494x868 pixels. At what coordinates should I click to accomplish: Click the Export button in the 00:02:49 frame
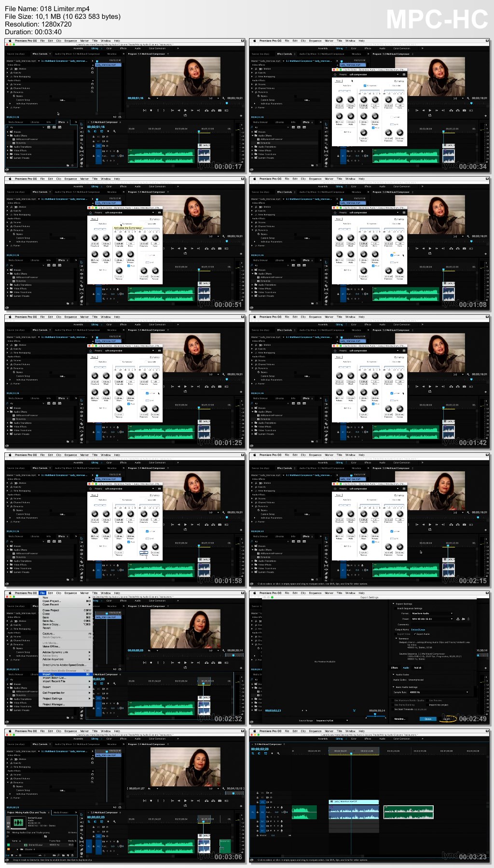tap(446, 719)
